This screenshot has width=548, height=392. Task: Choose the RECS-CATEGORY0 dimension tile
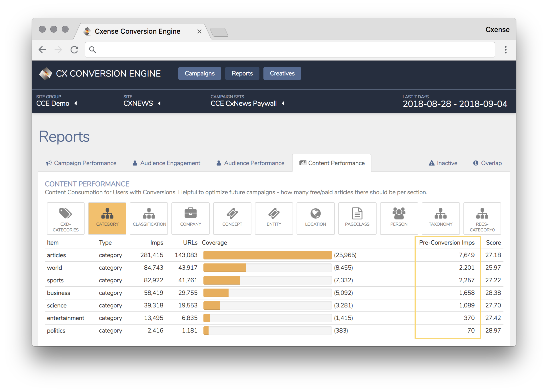[482, 219]
